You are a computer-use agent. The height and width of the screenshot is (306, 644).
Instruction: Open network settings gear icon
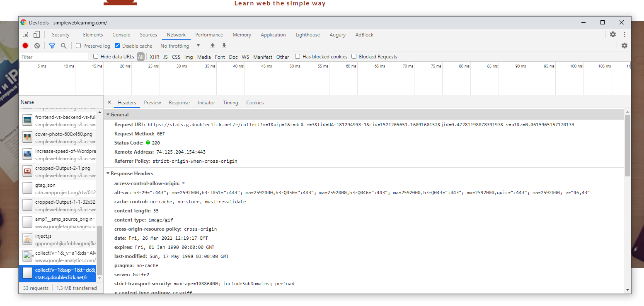[x=625, y=46]
